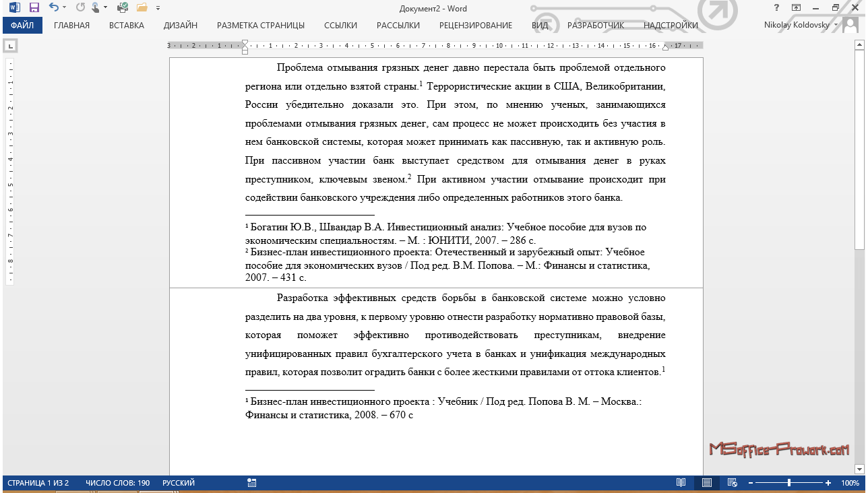
Task: Click the tab selector at ruler corner
Action: coord(11,46)
